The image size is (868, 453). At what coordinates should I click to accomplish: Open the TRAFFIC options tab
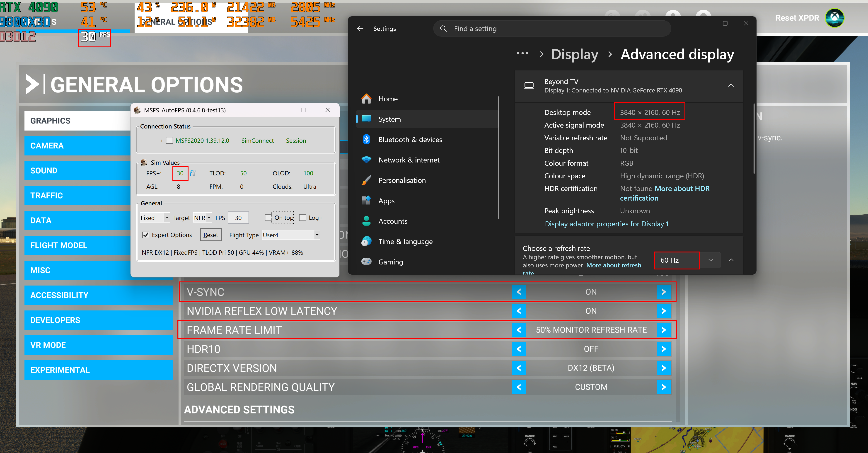[x=77, y=196]
